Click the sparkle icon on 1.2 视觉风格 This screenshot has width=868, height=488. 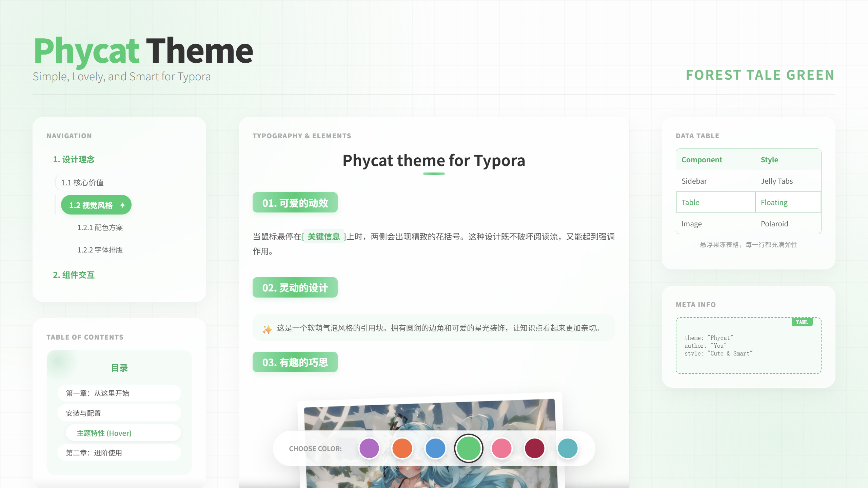pos(122,205)
